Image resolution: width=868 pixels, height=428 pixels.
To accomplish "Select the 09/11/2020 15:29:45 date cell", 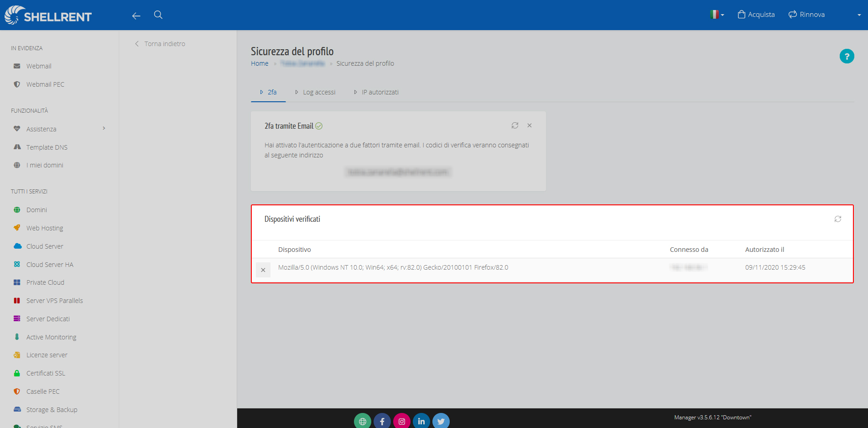I will (x=775, y=267).
